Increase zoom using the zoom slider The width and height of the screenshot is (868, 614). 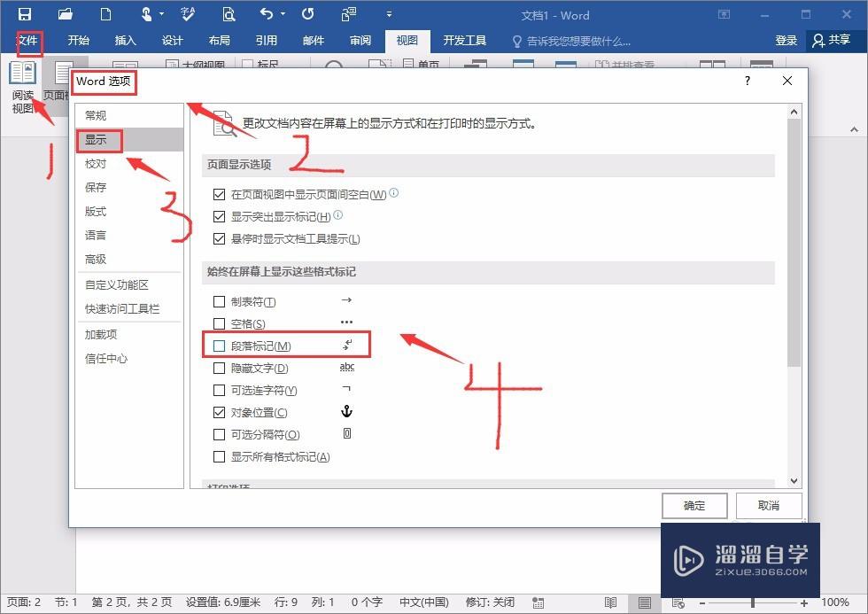(804, 604)
